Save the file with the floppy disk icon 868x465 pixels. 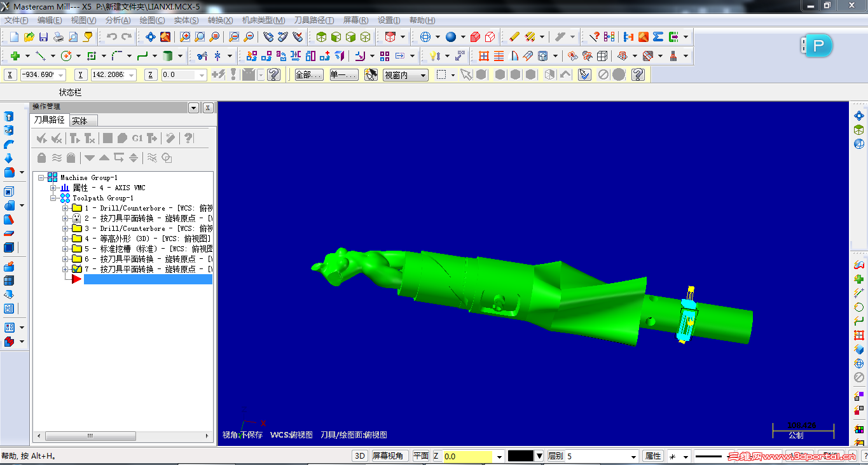[43, 37]
